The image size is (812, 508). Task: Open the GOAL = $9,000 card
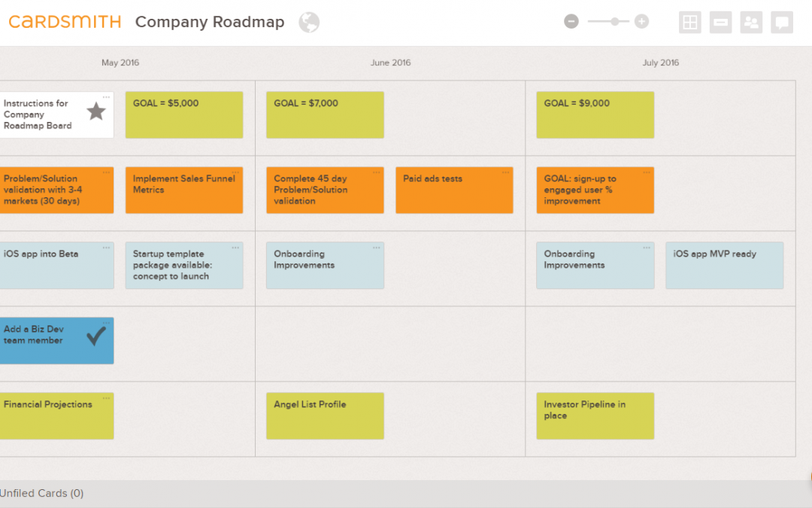[595, 114]
